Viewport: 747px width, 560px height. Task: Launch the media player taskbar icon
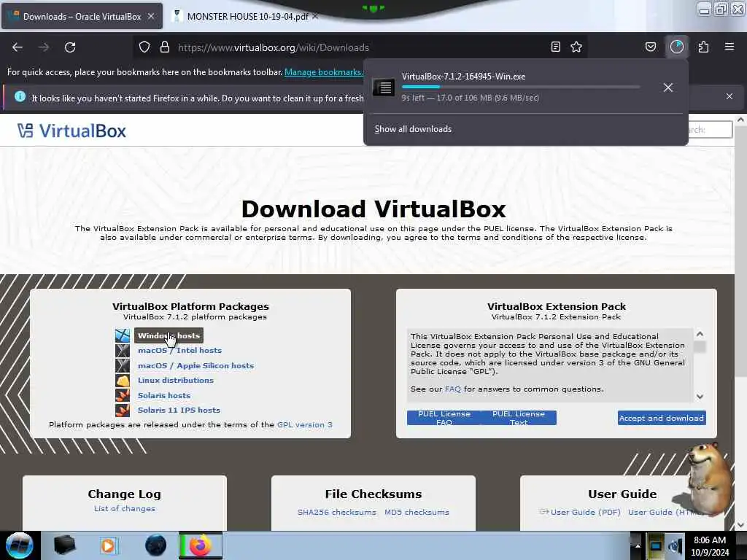coord(108,545)
